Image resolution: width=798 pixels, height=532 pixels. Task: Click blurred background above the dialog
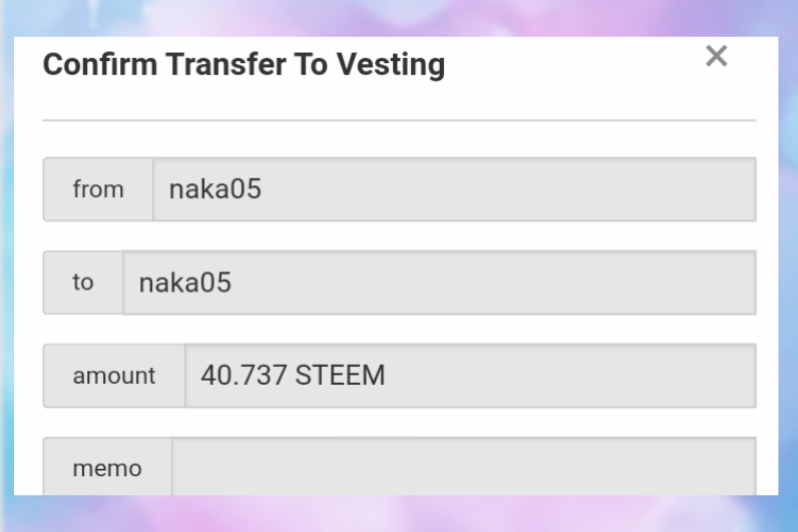[x=399, y=17]
